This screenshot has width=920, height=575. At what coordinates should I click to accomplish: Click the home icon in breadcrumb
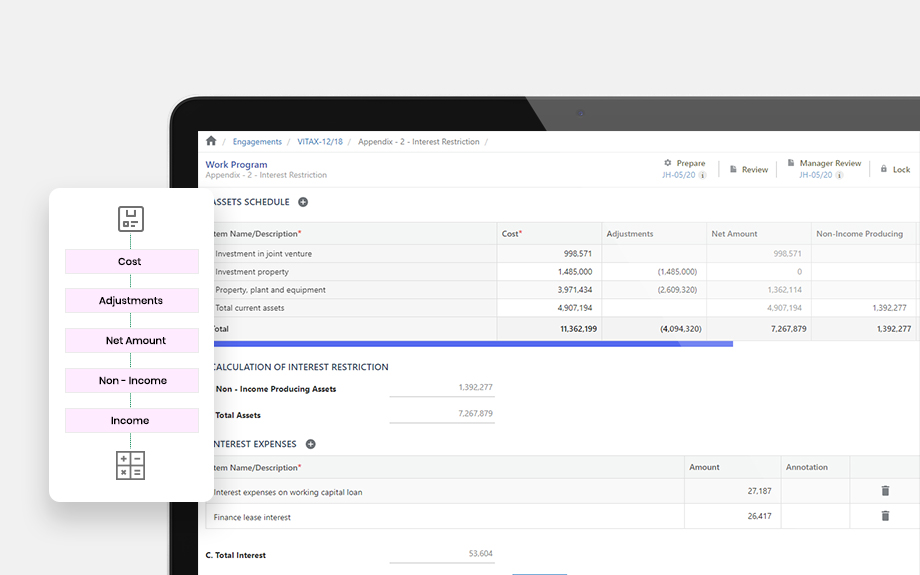tap(211, 141)
